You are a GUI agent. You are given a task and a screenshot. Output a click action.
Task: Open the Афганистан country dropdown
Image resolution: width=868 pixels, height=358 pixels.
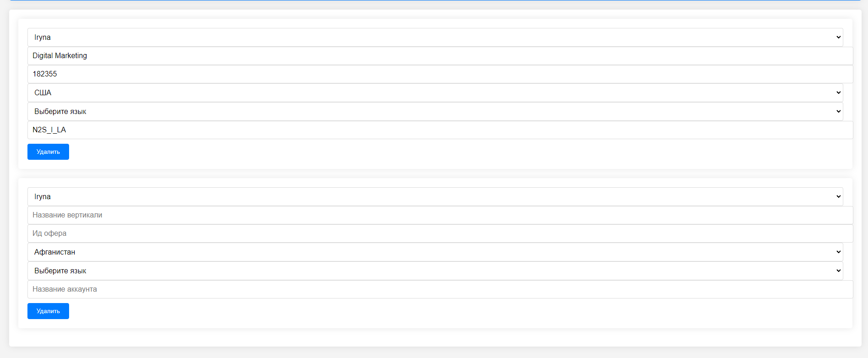(435, 252)
